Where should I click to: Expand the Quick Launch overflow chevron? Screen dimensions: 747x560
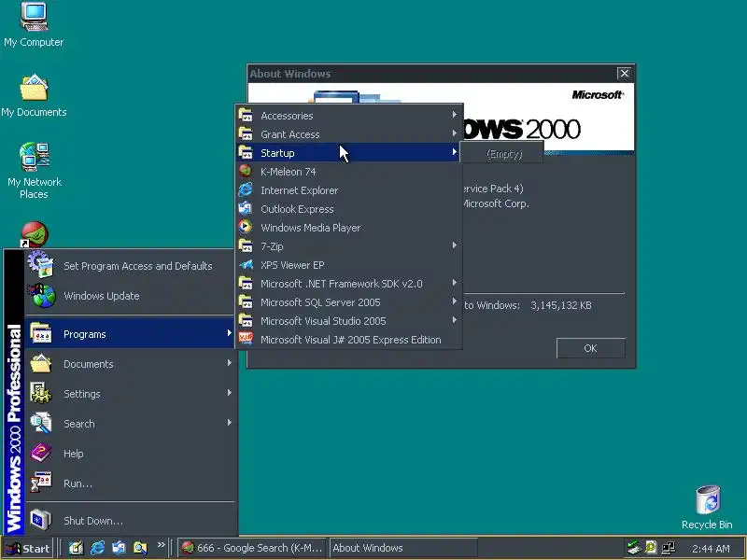161,545
